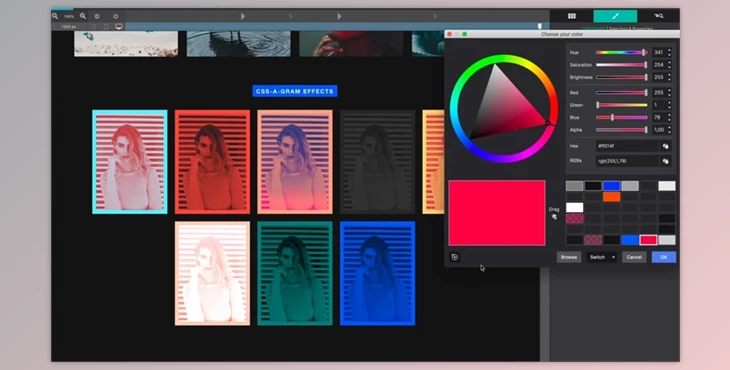730x370 pixels.
Task: Adjust the Brightness slider
Action: click(x=622, y=77)
